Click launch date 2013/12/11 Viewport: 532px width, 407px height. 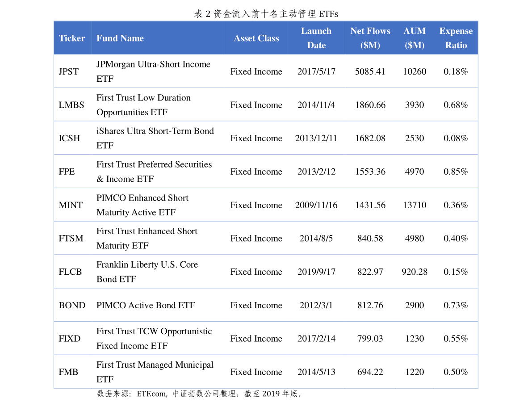[x=316, y=138]
